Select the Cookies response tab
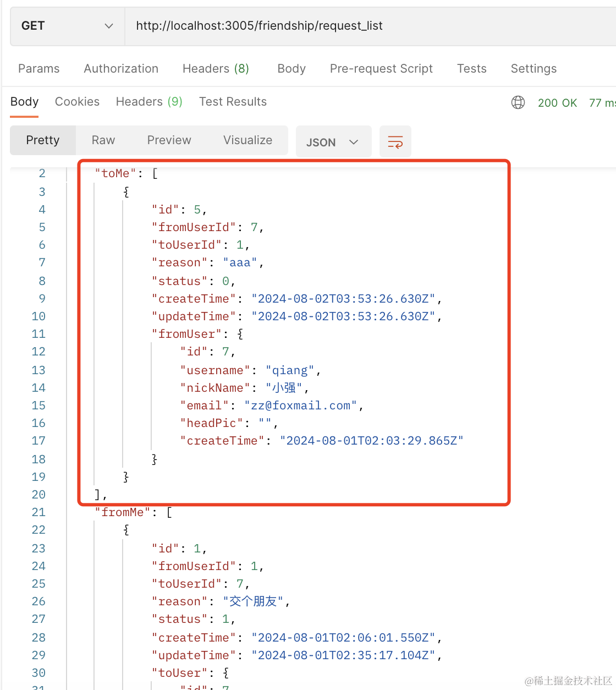616x690 pixels. click(77, 102)
